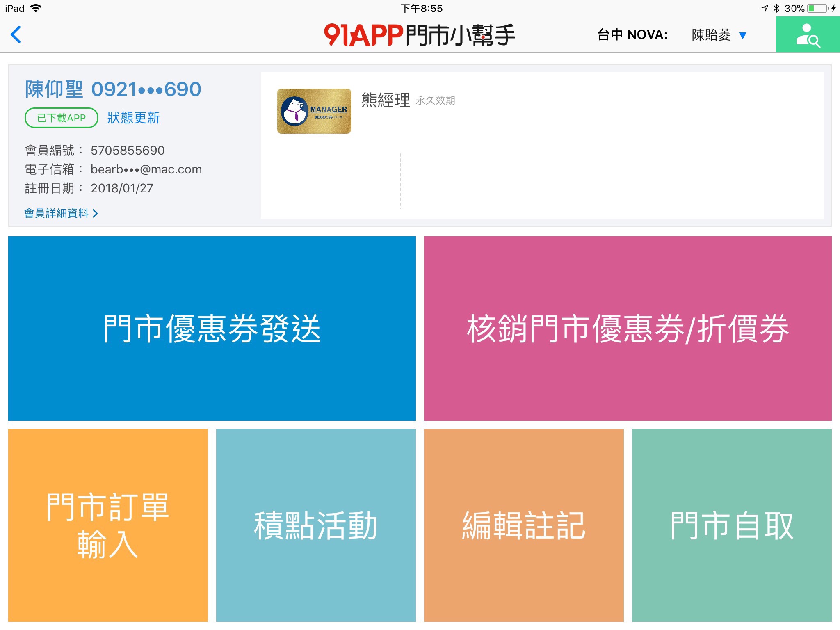Open 門市優惠券發送 tile
840x630 pixels.
[x=212, y=328]
